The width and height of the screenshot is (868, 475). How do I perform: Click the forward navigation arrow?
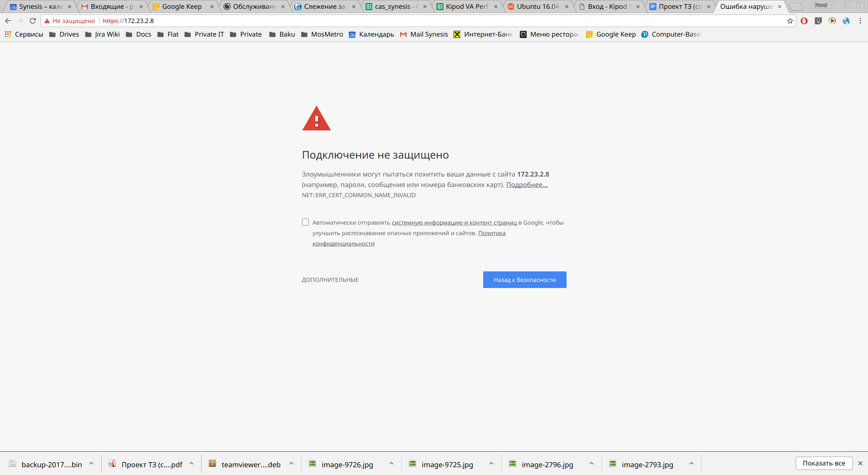(x=20, y=21)
